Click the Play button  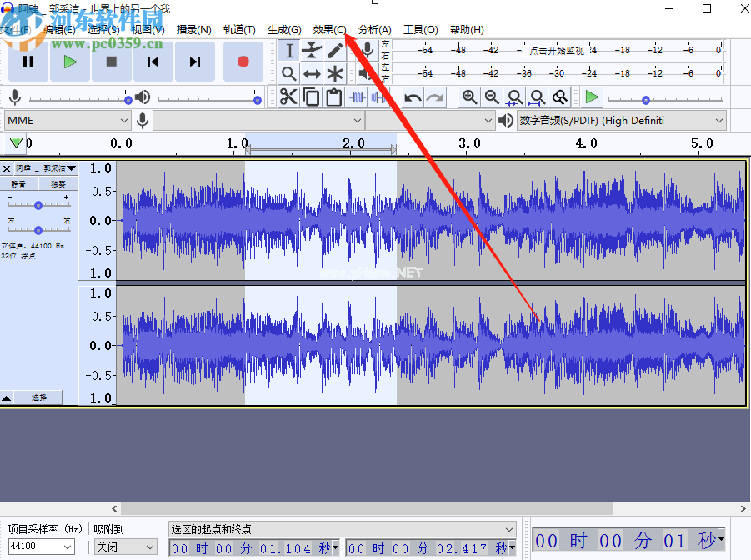pos(70,62)
